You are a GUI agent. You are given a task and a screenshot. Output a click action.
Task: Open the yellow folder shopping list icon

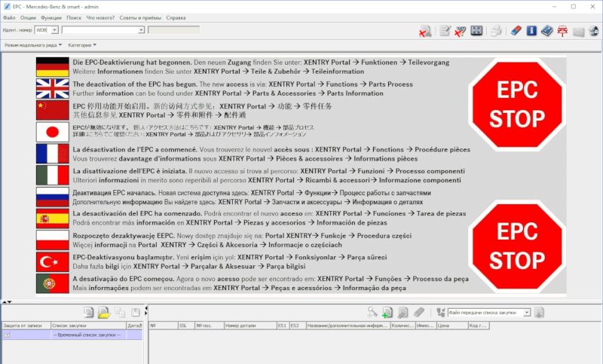pyautogui.click(x=104, y=313)
